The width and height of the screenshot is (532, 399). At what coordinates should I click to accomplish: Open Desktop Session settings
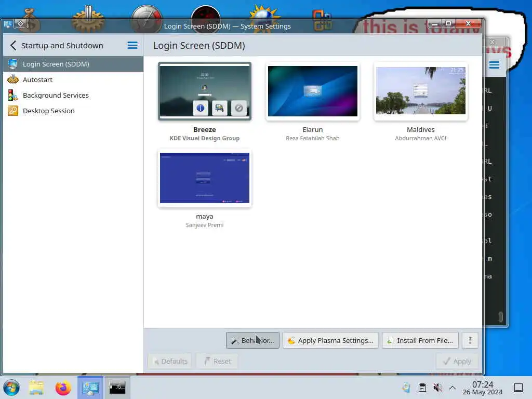(x=73, y=111)
